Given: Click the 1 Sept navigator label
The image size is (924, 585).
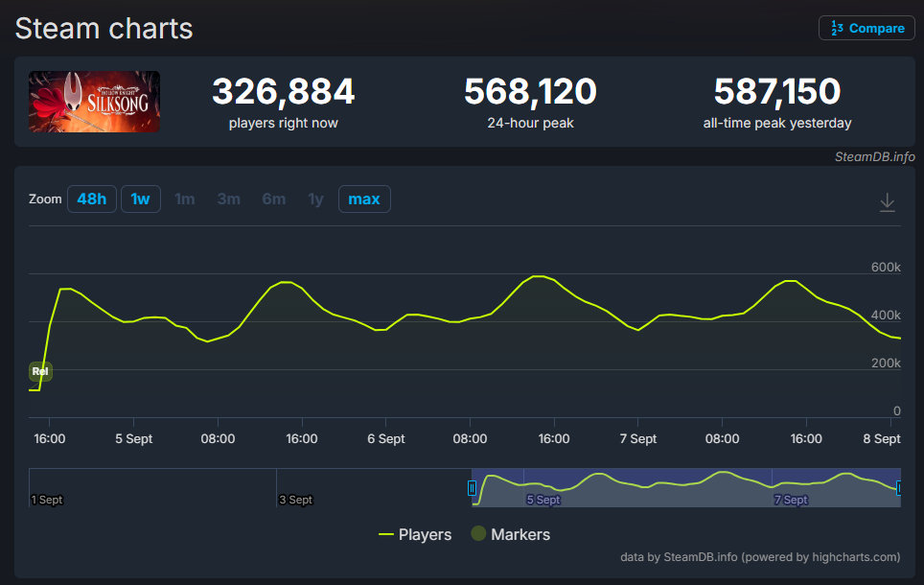Looking at the screenshot, I should pos(47,500).
